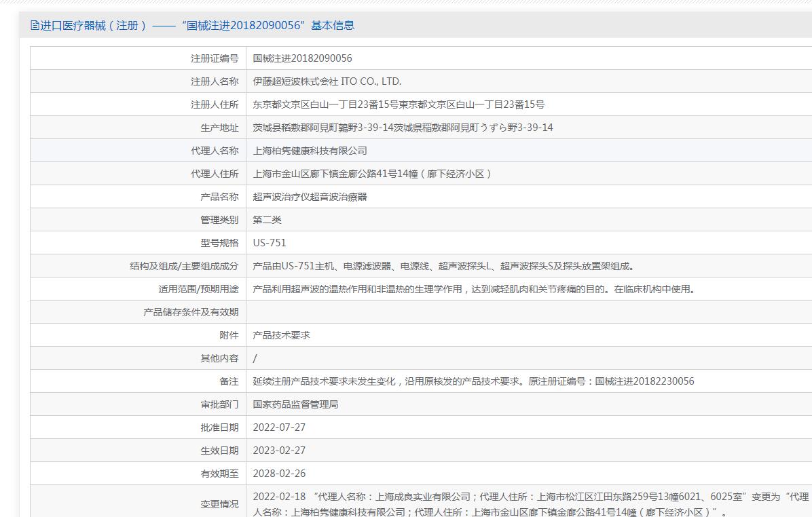Select model value US-751
The image size is (812, 517).
pyautogui.click(x=270, y=243)
